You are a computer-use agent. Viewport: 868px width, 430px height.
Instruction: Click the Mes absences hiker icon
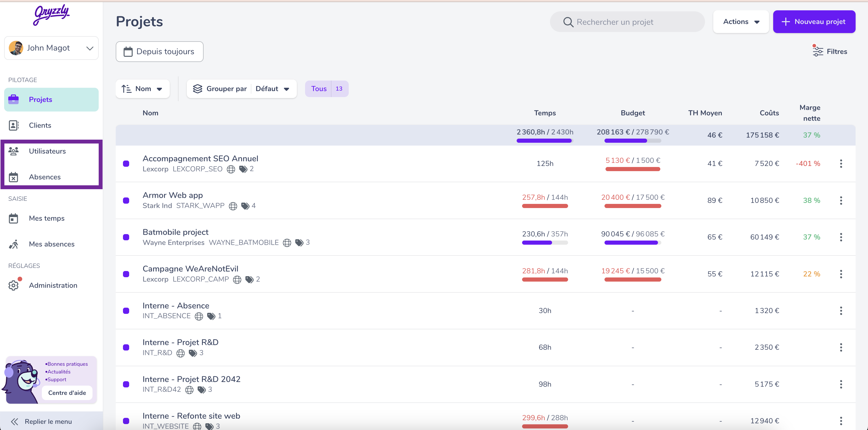[x=13, y=244]
